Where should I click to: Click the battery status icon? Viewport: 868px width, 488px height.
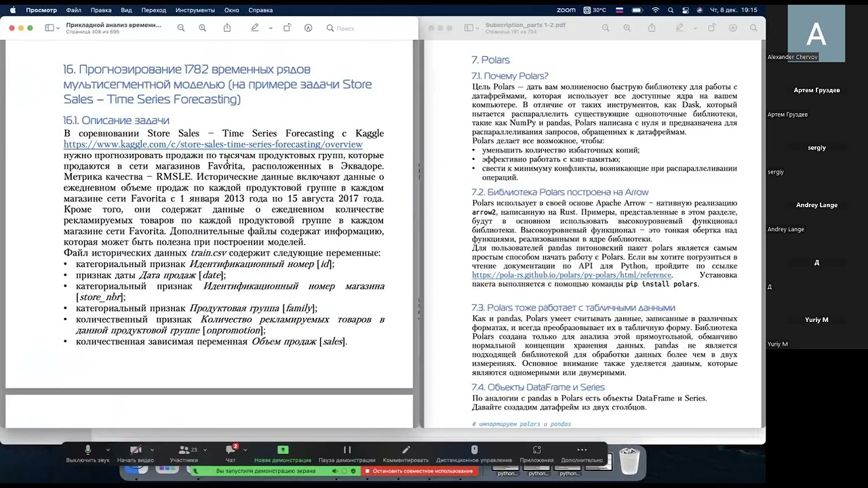pos(637,10)
